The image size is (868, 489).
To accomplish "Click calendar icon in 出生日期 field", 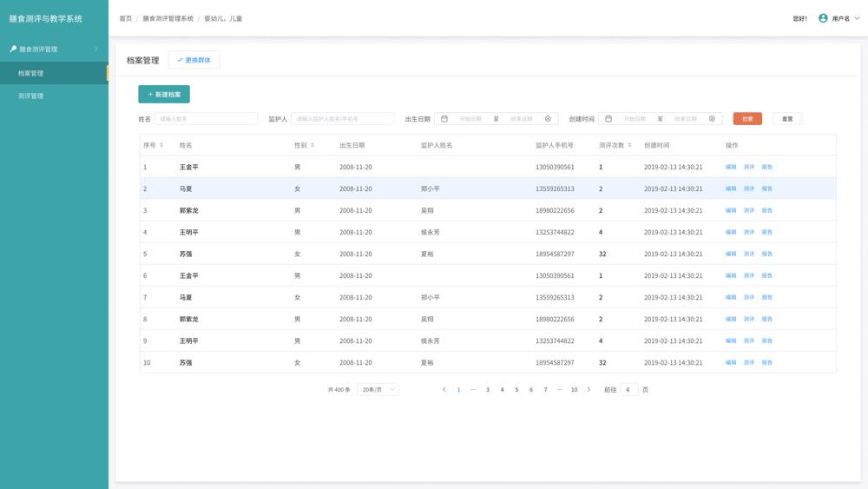I will click(x=444, y=118).
